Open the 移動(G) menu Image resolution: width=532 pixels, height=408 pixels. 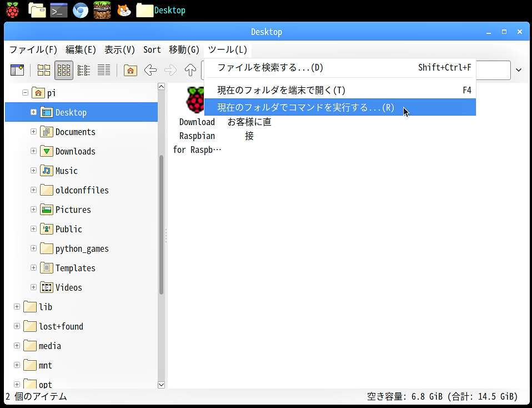[x=184, y=49]
